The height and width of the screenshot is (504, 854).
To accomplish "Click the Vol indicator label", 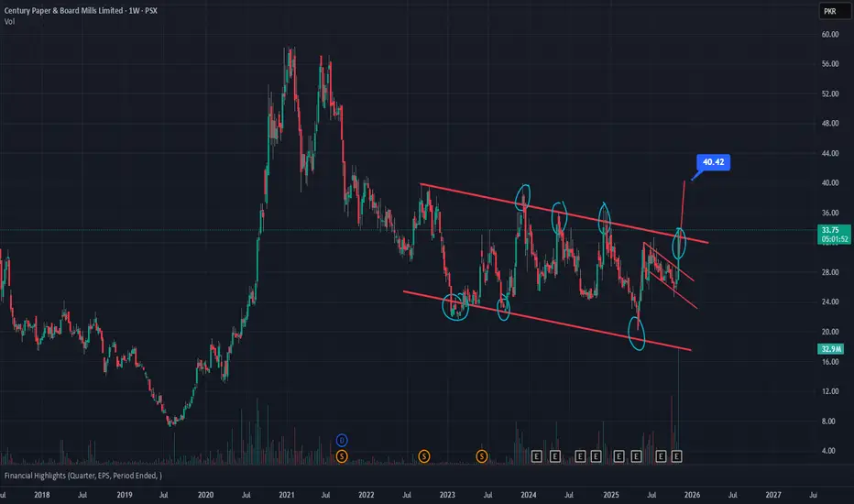I will (x=9, y=22).
